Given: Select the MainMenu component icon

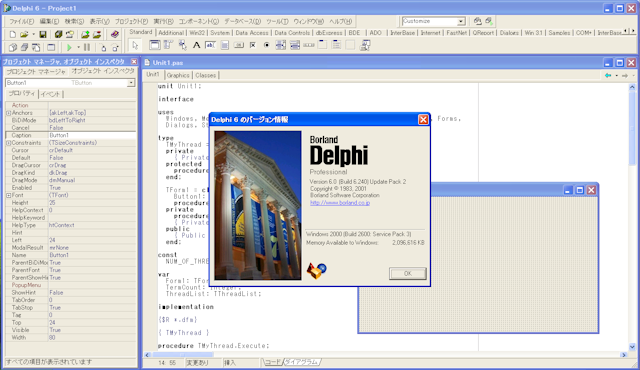Looking at the screenshot, I should click(x=169, y=45).
